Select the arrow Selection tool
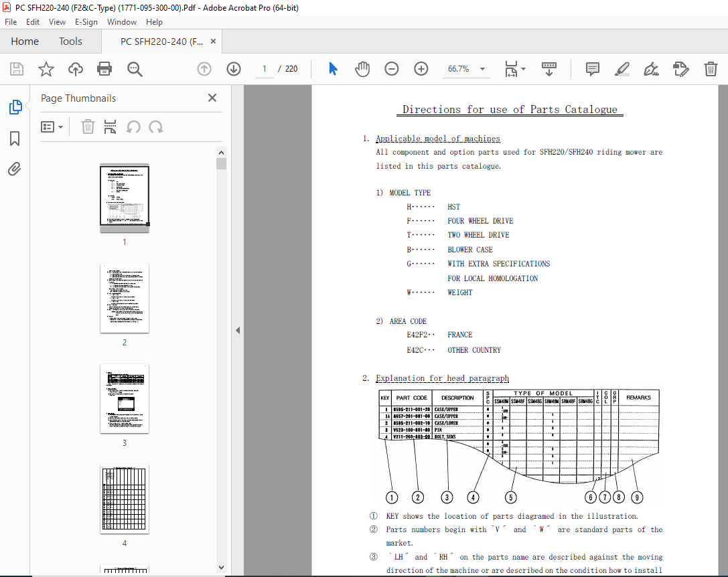Viewport: 728px width, 577px height. coord(333,69)
